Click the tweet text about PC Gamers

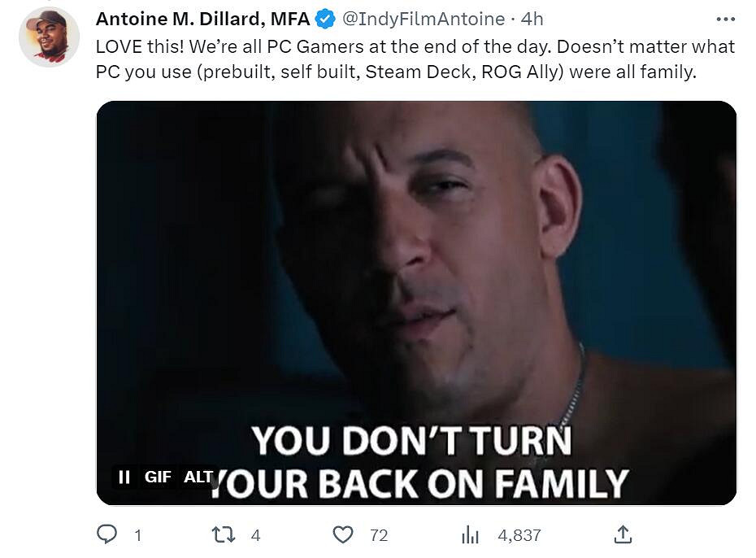415,59
